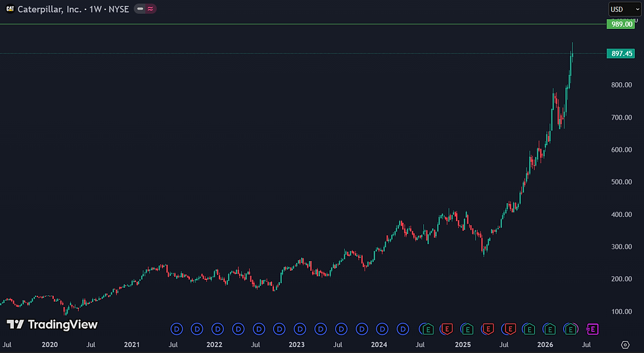644x353 pixels.
Task: Click the dividend D marker above 2022
Action: pyautogui.click(x=218, y=329)
